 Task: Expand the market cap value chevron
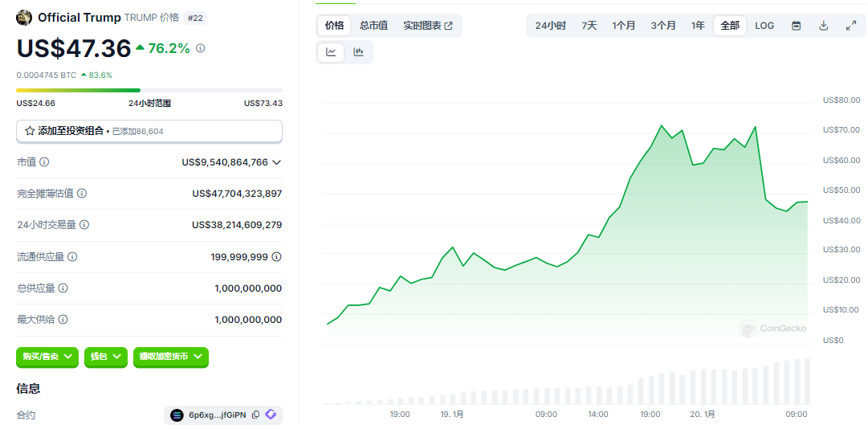pos(277,162)
